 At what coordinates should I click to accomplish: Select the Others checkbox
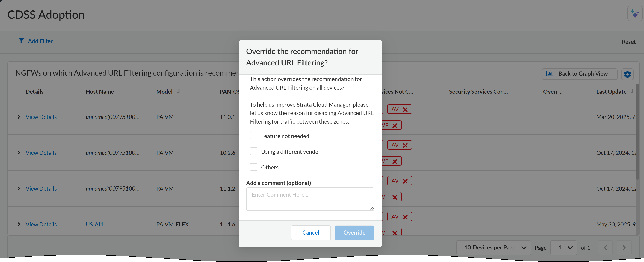(x=253, y=167)
